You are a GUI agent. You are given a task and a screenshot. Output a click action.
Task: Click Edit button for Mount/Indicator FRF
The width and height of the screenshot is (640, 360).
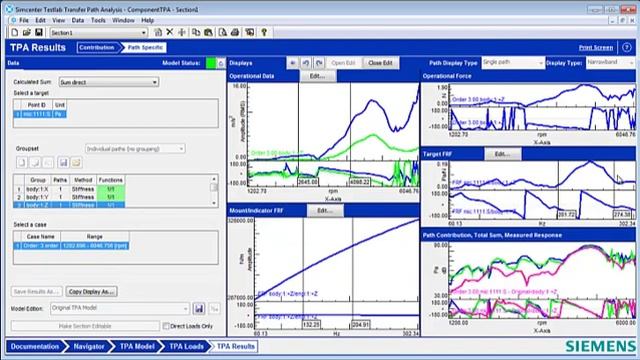[x=325, y=211]
